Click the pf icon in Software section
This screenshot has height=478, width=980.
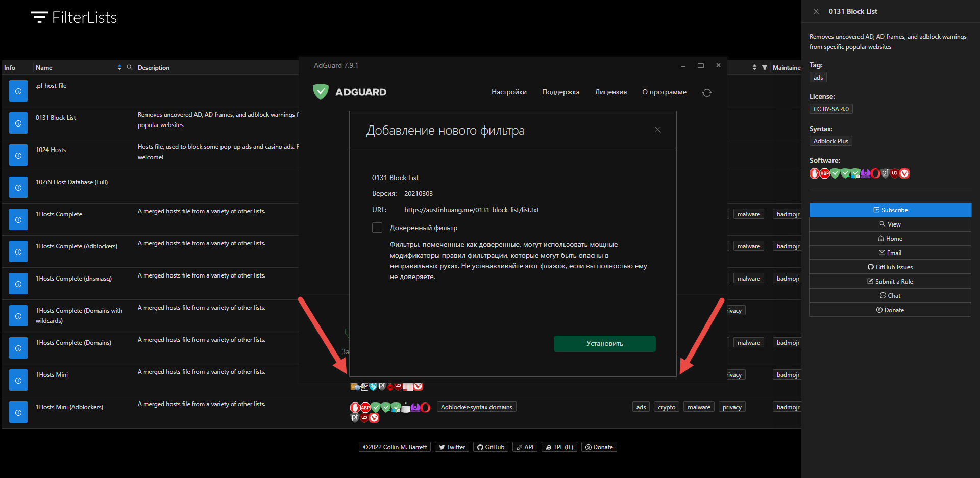tap(885, 173)
